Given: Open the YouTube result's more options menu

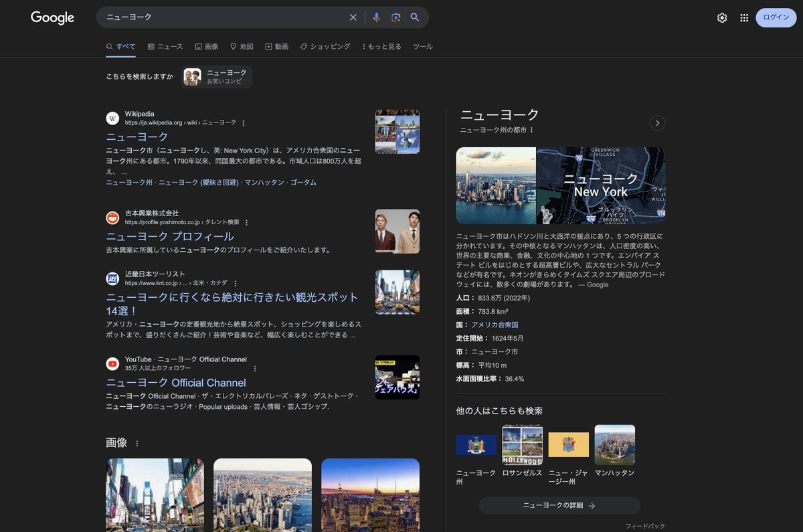Looking at the screenshot, I should (255, 369).
